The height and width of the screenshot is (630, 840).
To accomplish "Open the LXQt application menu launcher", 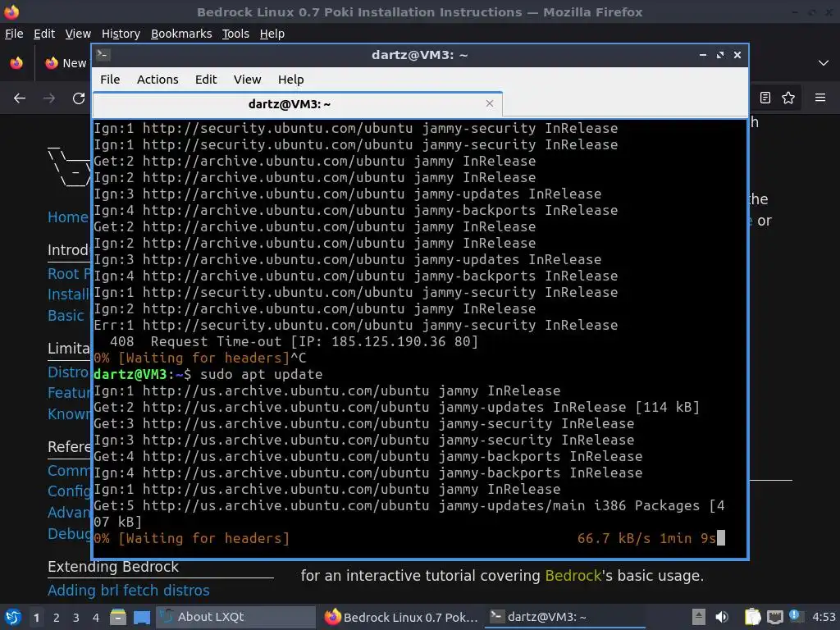I will [12, 617].
